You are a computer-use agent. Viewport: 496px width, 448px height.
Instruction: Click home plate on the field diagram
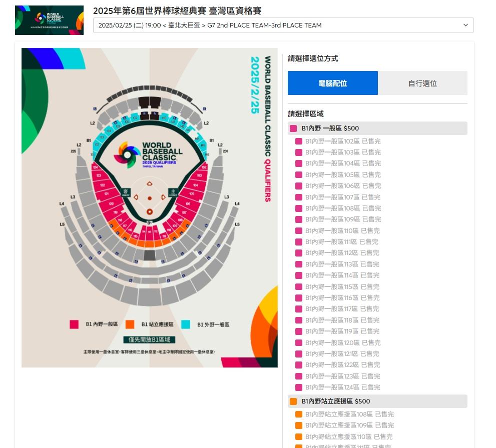coord(149,211)
